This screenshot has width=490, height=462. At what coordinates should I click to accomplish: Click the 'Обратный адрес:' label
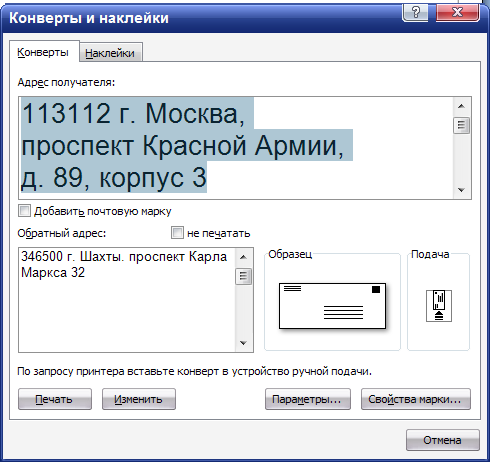tap(62, 233)
